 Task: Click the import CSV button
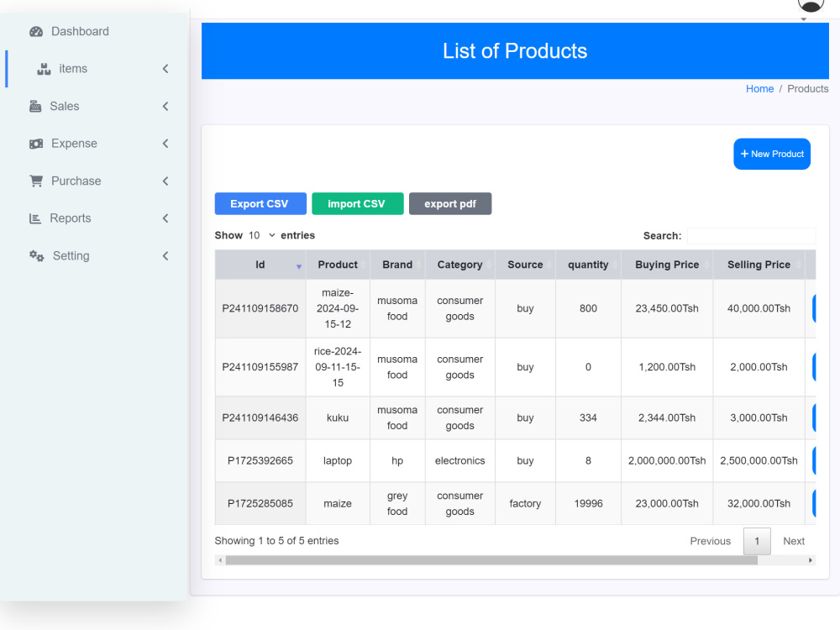pyautogui.click(x=357, y=203)
